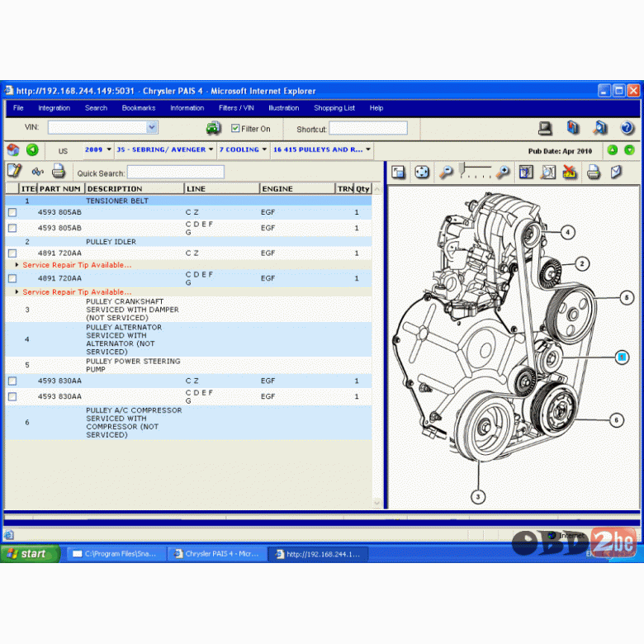Open the blue book icon in top toolbar
This screenshot has height=644, width=644.
[x=572, y=128]
